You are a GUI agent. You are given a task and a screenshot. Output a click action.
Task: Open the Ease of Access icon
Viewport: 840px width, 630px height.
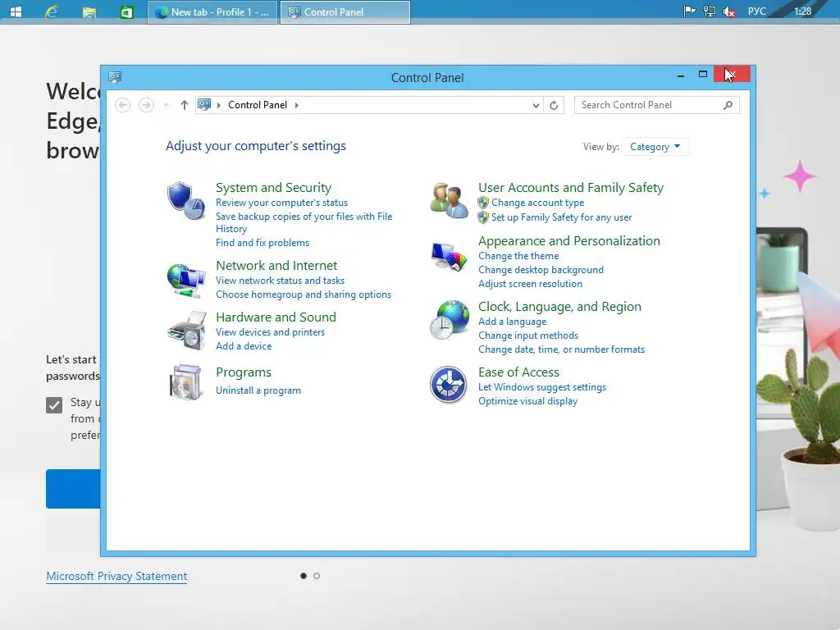coord(449,384)
